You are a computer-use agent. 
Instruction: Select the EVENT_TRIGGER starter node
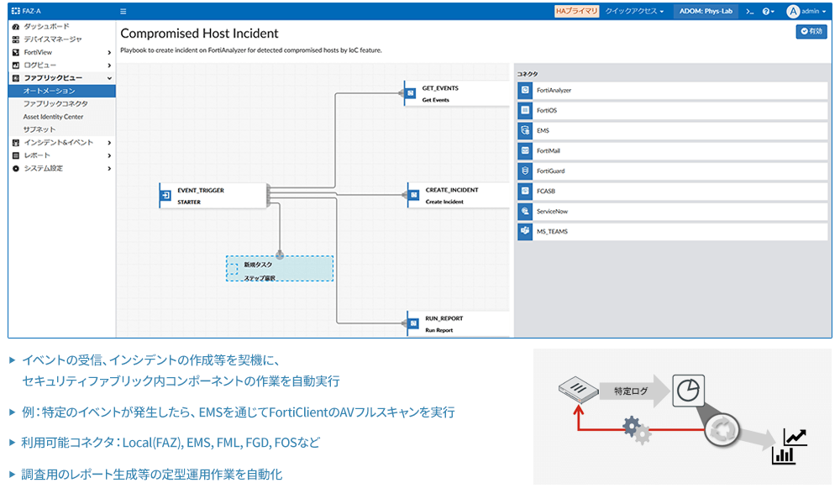coord(213,196)
